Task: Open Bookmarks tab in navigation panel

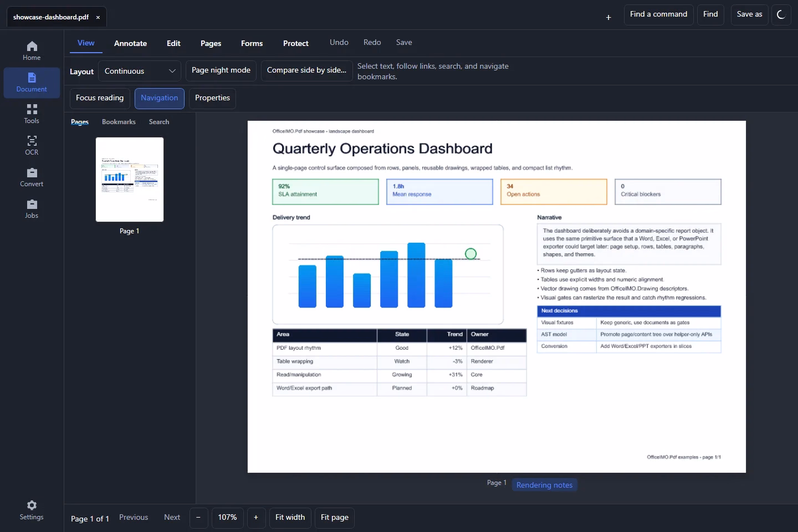Action: (x=119, y=122)
